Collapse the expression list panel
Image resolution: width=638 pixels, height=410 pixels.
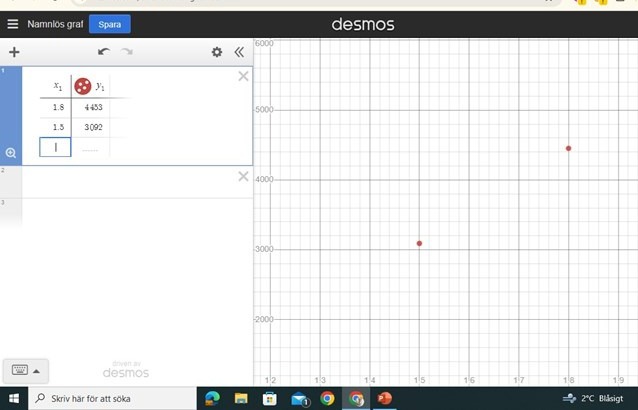click(239, 52)
